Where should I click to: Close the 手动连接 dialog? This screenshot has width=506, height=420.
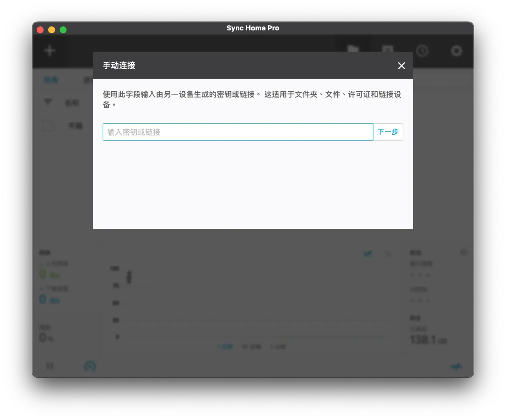click(x=401, y=66)
